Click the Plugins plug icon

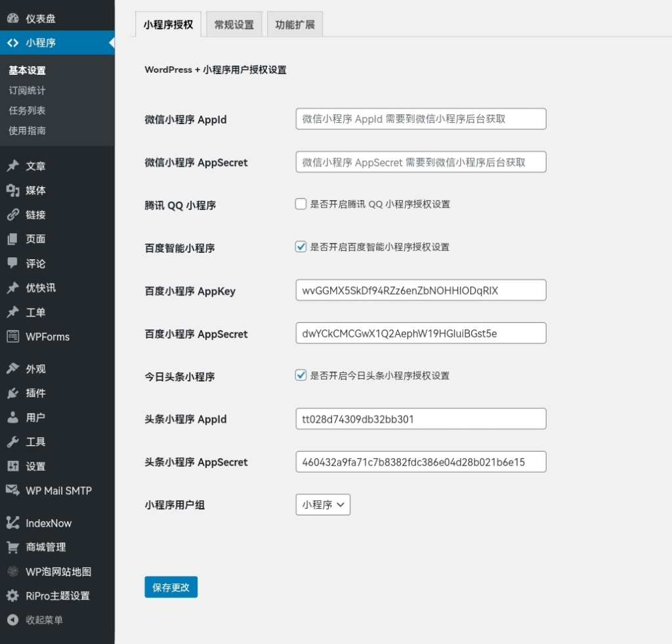pyautogui.click(x=12, y=393)
